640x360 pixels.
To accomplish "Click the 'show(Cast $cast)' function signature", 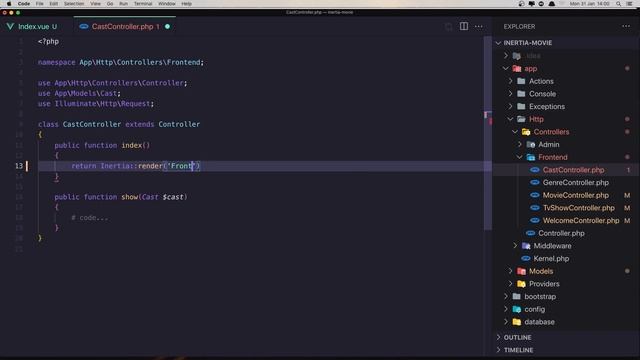I will point(154,197).
